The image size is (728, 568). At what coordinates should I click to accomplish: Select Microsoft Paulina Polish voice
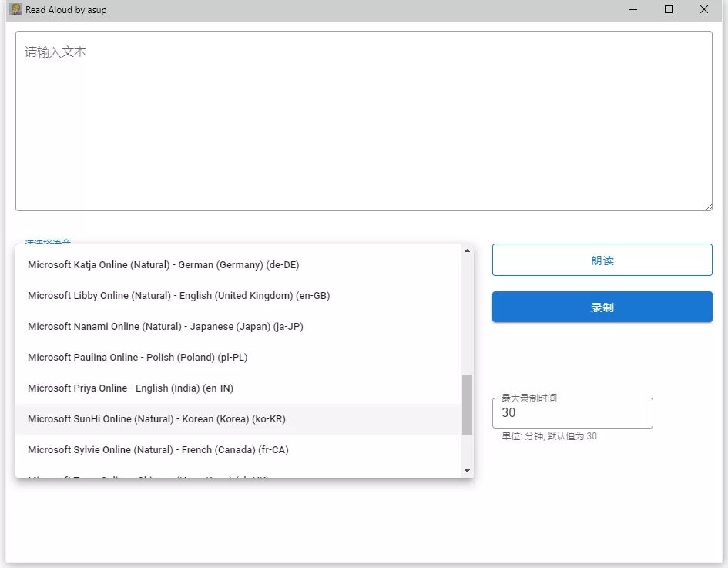click(238, 358)
